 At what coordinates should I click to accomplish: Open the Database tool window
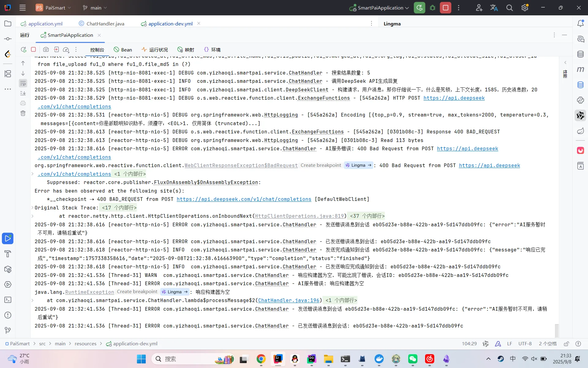pos(580,54)
